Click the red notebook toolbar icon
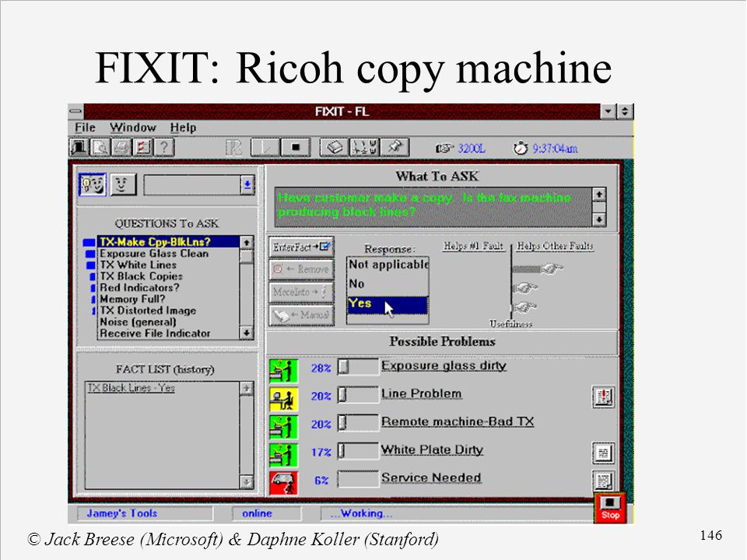 [x=142, y=148]
